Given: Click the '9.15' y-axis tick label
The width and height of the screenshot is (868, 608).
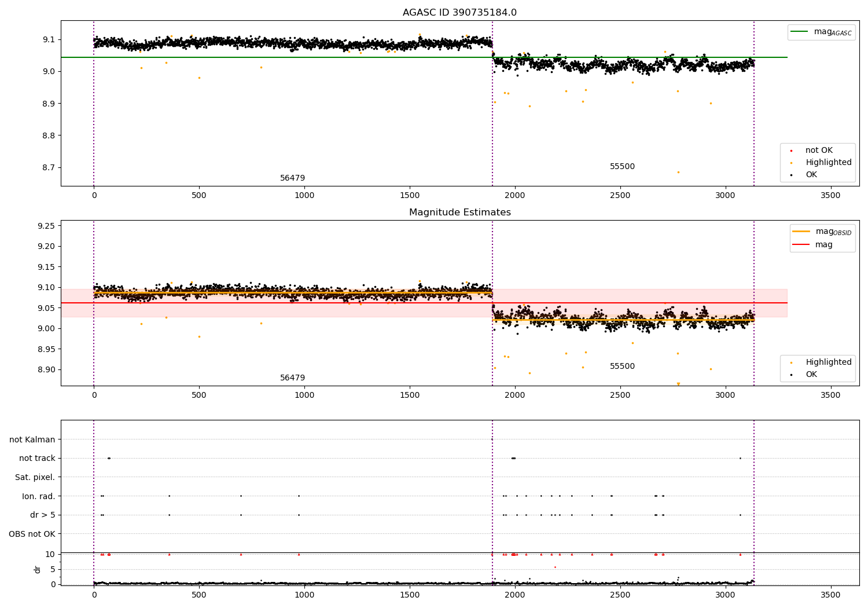Looking at the screenshot, I should point(47,267).
